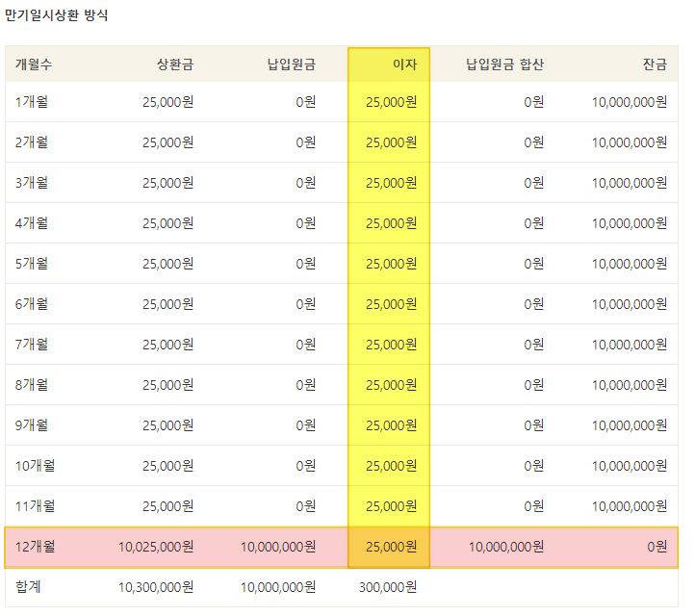Click the 6개월 row label
This screenshot has width=695, height=616.
coord(32,304)
